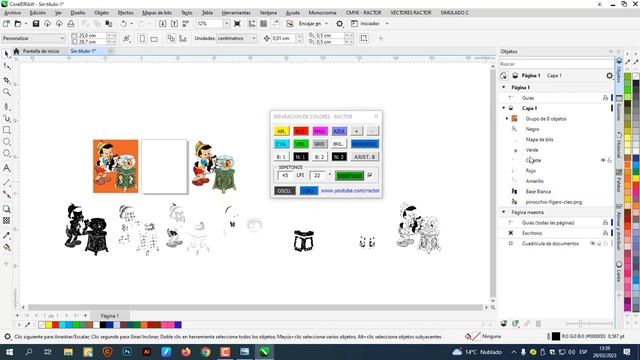Select the Transparency checkerboard tool
Viewport: 640px width, 360px height.
tap(7, 220)
